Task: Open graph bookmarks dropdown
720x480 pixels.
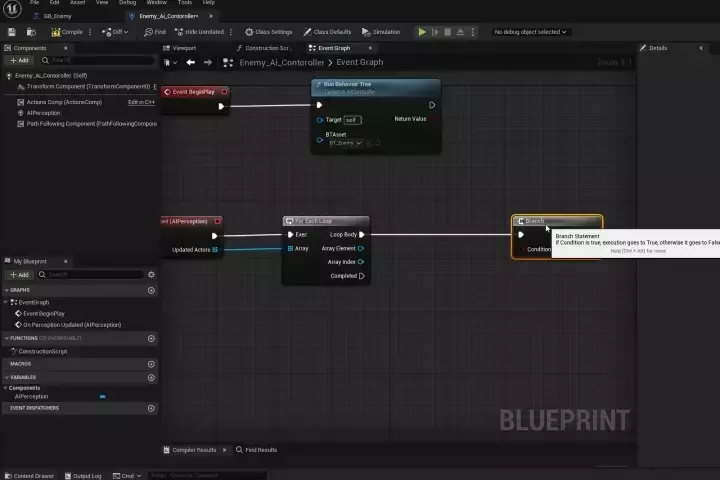Action: coord(170,62)
